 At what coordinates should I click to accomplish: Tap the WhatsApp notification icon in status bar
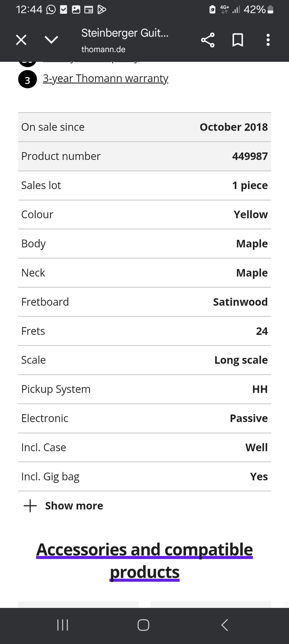(x=51, y=10)
